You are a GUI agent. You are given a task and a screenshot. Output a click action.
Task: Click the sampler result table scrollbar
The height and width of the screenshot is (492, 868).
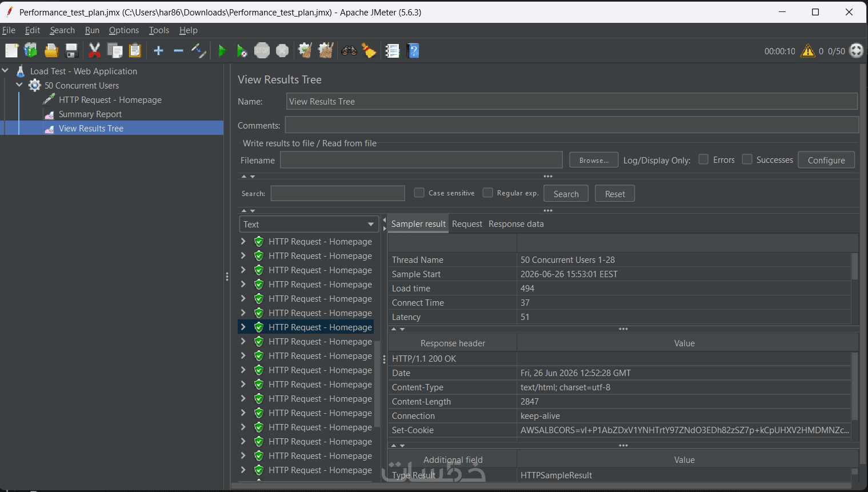tap(855, 266)
